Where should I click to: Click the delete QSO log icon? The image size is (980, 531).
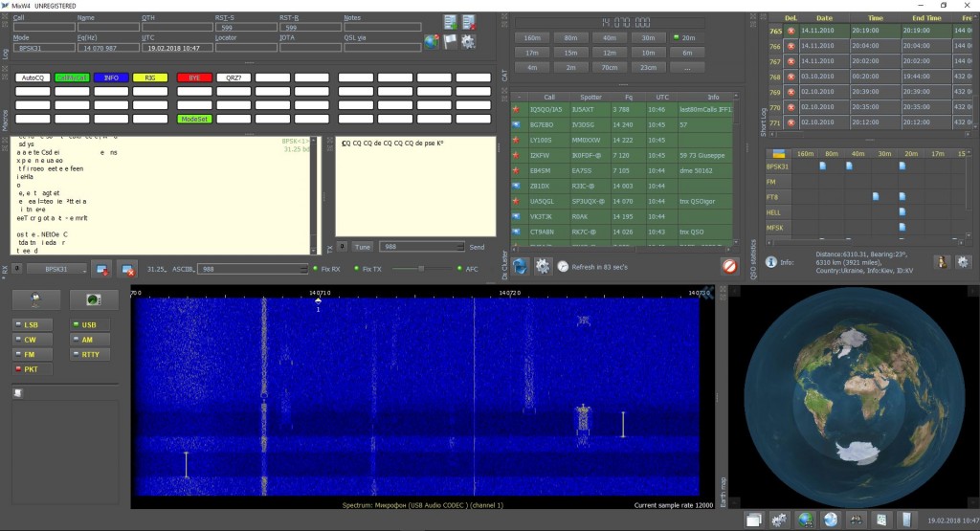469,22
